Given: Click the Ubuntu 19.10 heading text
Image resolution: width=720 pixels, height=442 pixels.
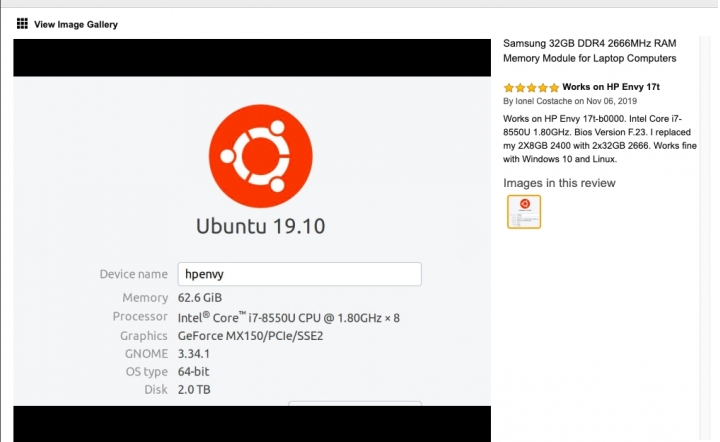Looking at the screenshot, I should tap(261, 226).
